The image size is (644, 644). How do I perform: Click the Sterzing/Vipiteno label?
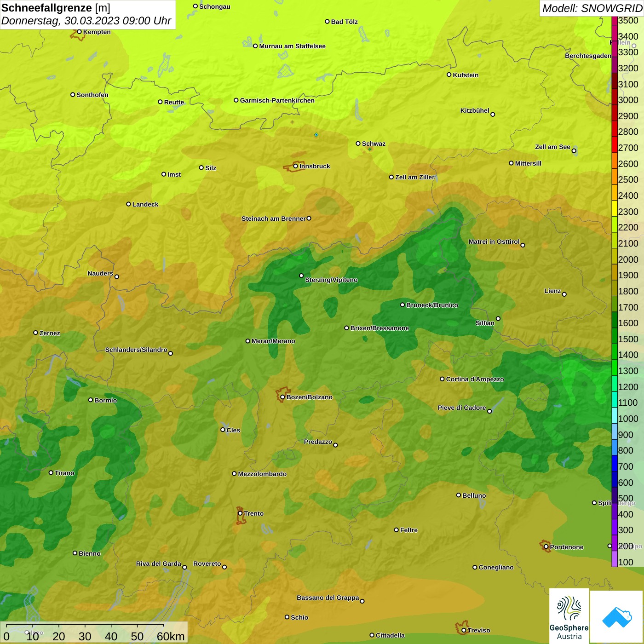(331, 280)
